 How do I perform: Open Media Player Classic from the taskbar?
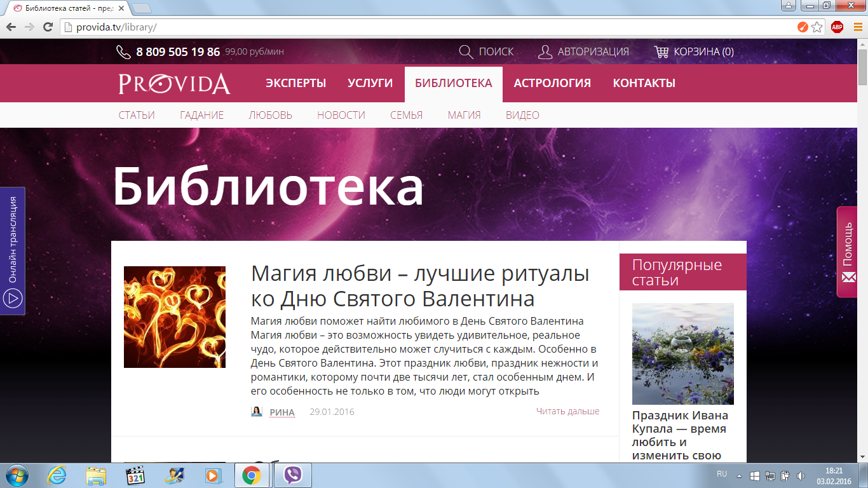135,475
